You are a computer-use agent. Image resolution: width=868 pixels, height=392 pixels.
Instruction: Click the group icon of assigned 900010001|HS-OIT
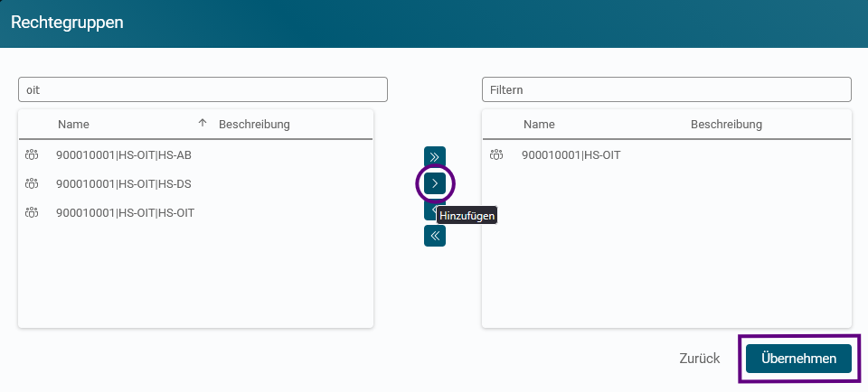pos(496,155)
